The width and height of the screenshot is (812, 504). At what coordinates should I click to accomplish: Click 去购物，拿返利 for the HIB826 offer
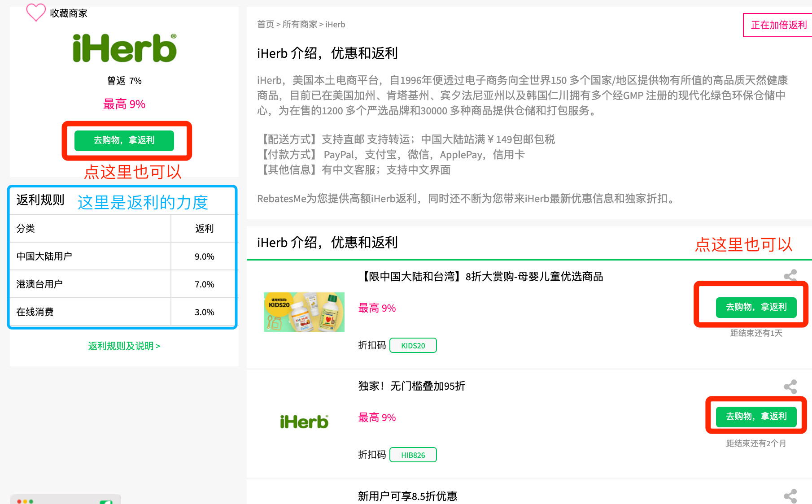coord(756,417)
